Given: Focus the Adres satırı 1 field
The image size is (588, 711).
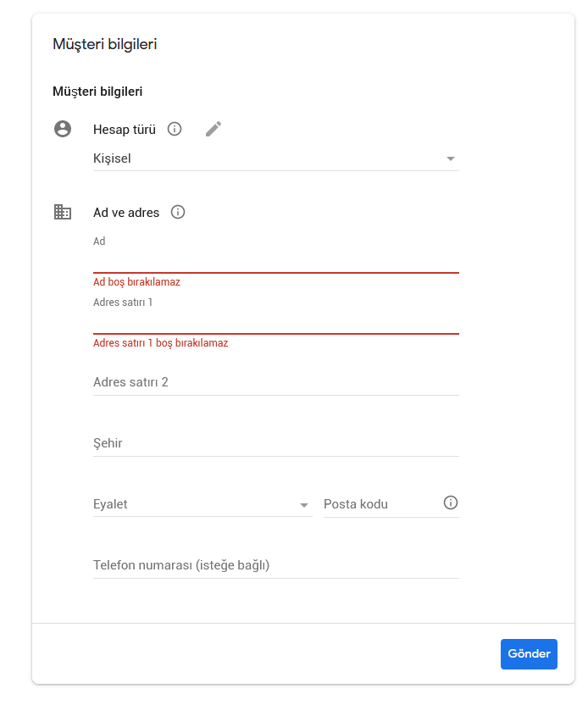Looking at the screenshot, I should [x=275, y=322].
